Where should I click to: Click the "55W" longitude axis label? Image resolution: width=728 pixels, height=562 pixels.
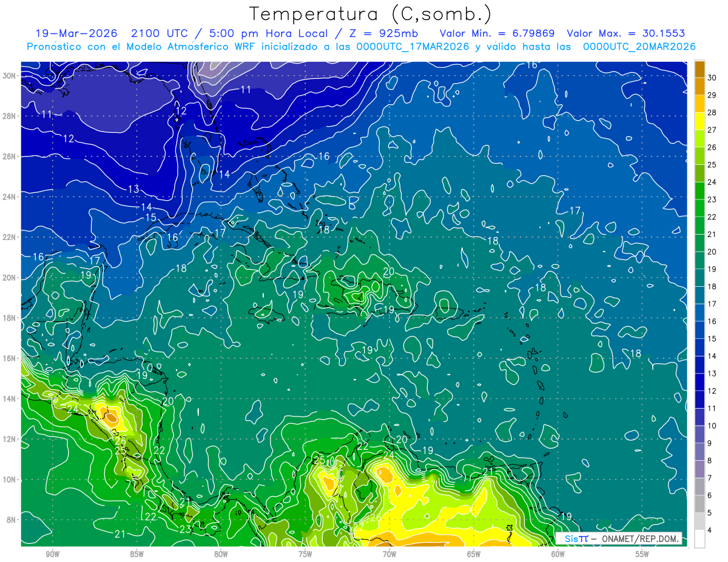pyautogui.click(x=642, y=554)
